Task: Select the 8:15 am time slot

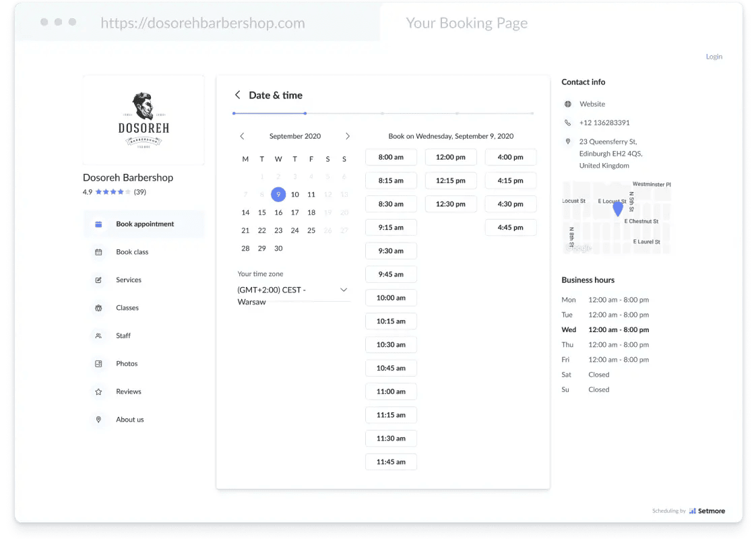Action: 391,181
